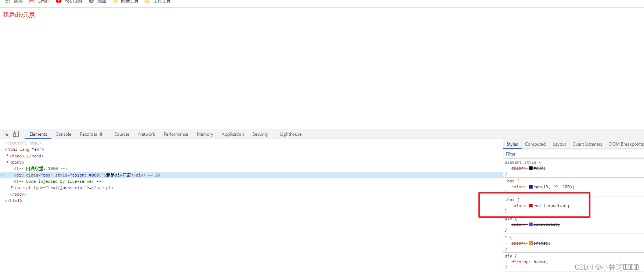This screenshot has width=644, height=274.
Task: Select the DOCTYPE html line
Action: click(x=24, y=143)
